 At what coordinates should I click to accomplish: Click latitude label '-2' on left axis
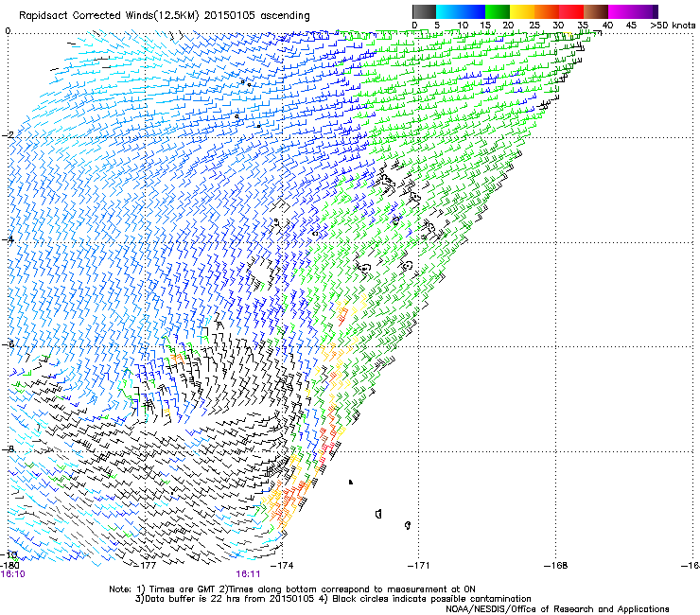click(8, 135)
